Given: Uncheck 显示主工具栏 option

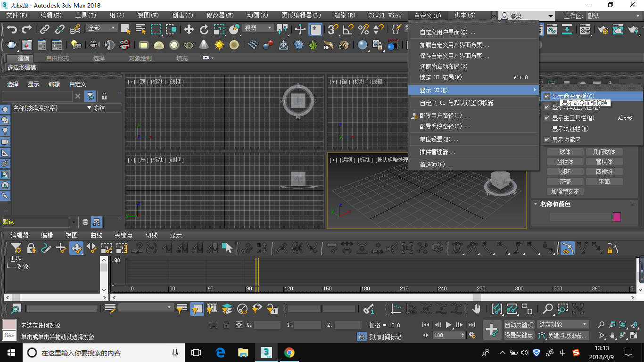Looking at the screenshot, I should [573, 118].
